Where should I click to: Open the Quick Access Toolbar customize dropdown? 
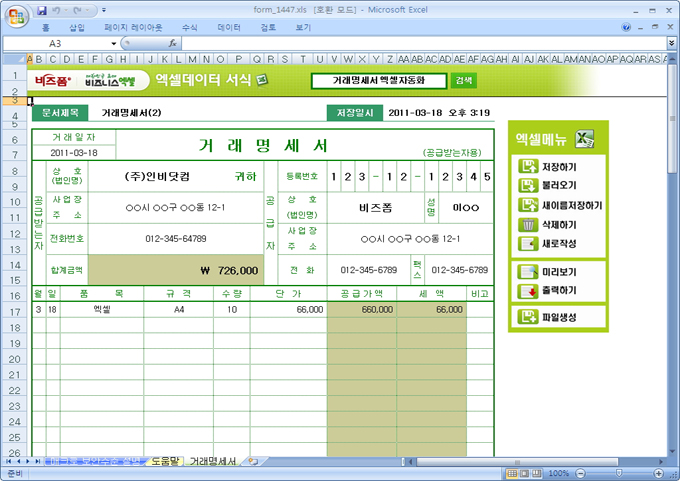click(105, 9)
